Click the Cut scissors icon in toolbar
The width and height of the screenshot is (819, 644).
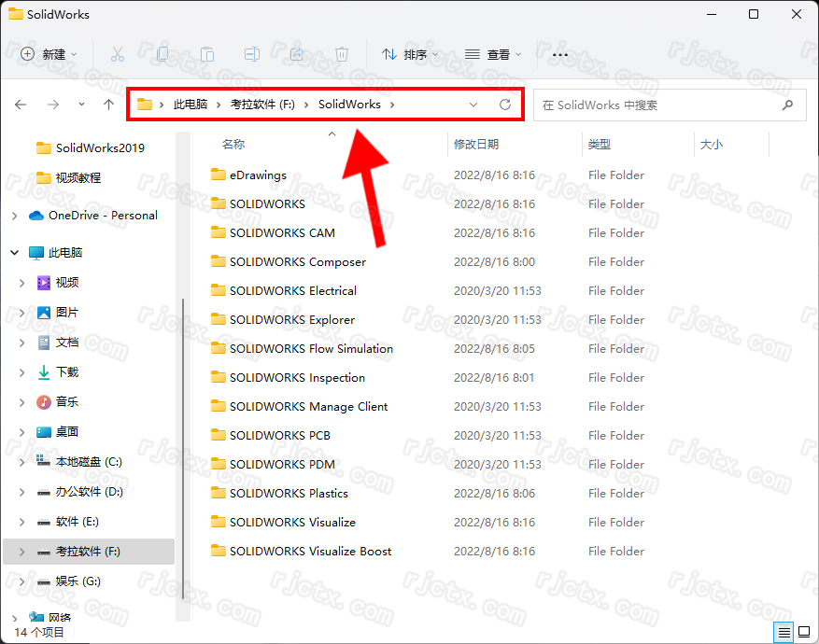pyautogui.click(x=118, y=55)
